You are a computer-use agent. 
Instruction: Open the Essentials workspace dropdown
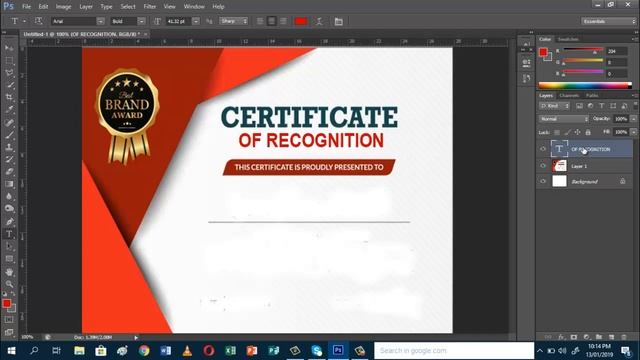pyautogui.click(x=608, y=21)
